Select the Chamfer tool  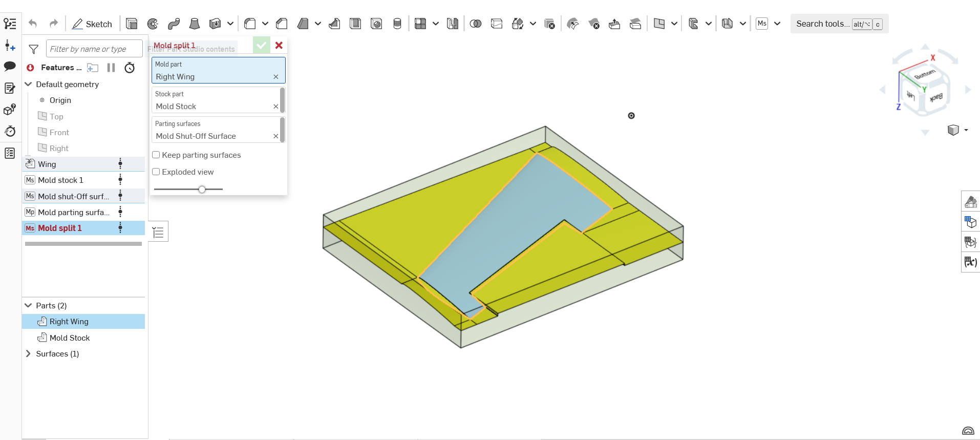coord(282,24)
